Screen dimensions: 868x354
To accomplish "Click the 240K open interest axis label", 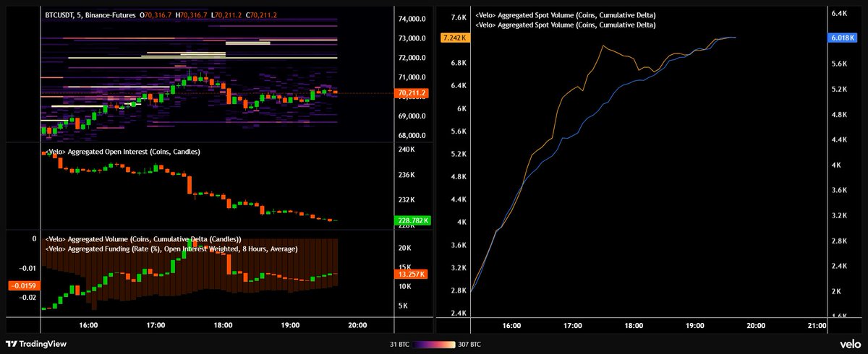I will pos(407,150).
